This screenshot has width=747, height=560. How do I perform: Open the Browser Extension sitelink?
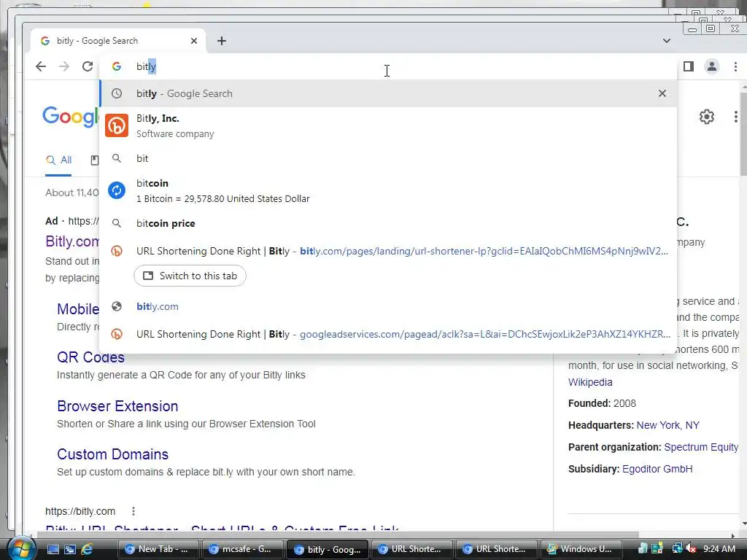click(117, 406)
